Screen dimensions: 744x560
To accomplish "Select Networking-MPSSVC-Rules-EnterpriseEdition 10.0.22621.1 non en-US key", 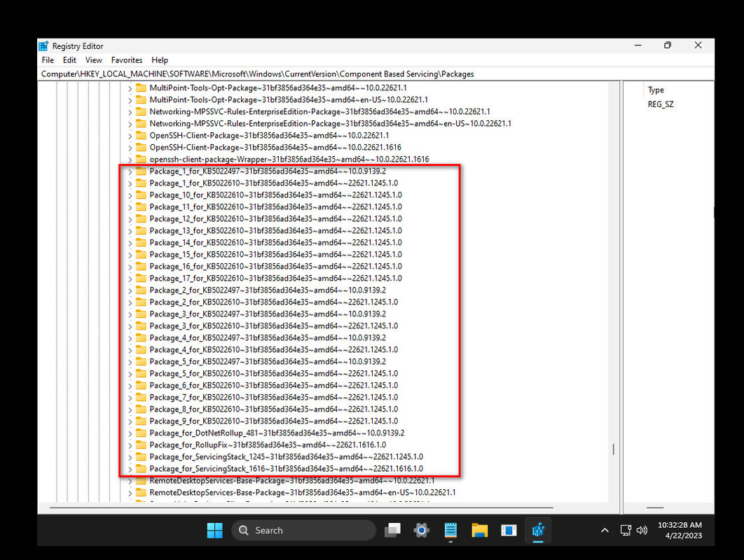I will [319, 111].
